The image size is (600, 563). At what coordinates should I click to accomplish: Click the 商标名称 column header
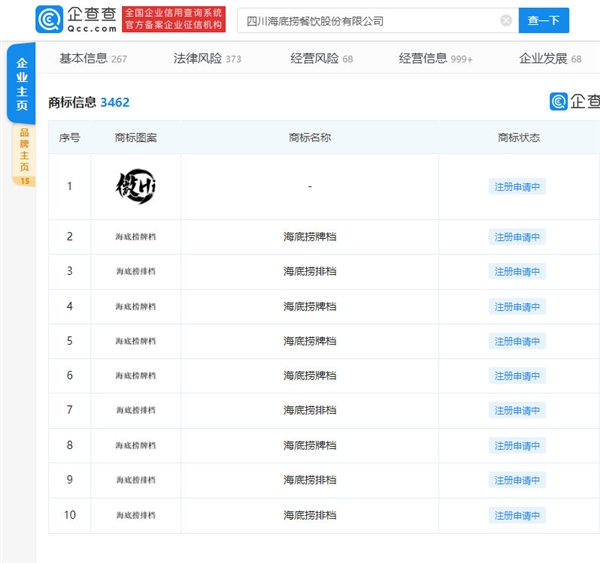click(x=310, y=137)
